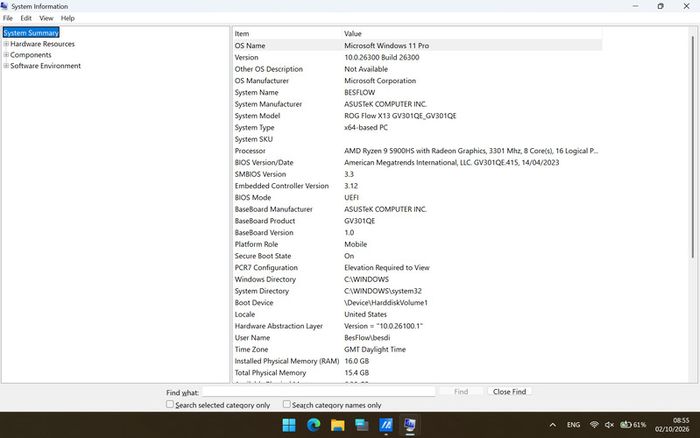Enable Search category names only checkbox
Viewport: 700px width, 438px height.
(x=287, y=404)
